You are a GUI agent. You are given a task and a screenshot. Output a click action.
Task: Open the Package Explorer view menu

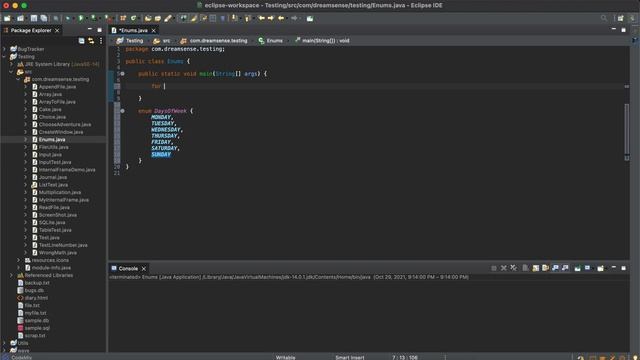[101, 41]
